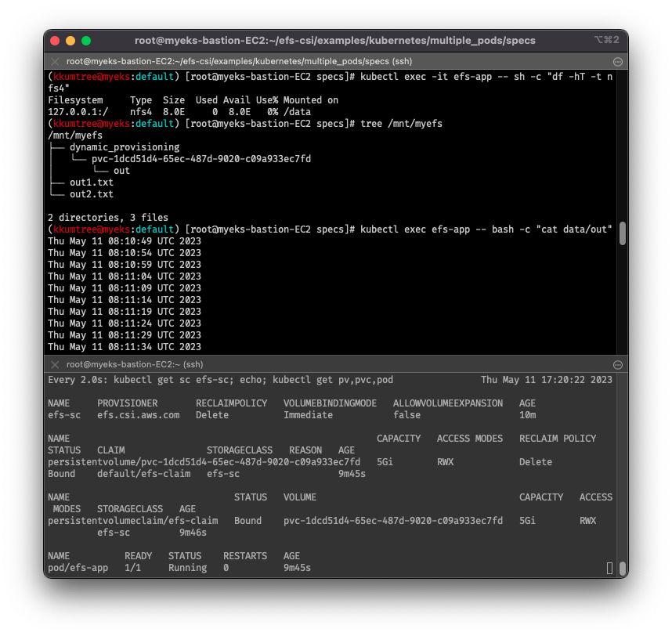
Task: Click 'Immediate' volume binding mode value
Action: pyautogui.click(x=308, y=415)
